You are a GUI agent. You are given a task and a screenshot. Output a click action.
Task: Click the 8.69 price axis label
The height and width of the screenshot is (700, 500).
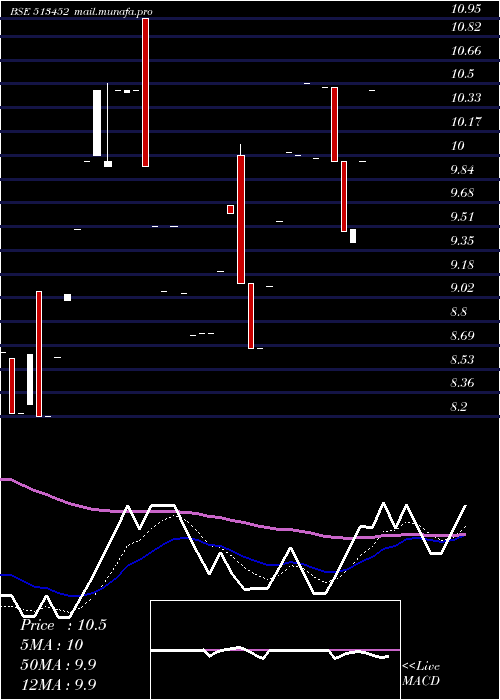(x=462, y=336)
